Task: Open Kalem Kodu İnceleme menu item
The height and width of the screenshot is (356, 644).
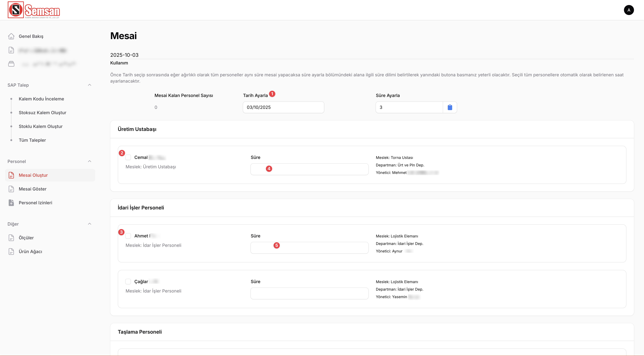Action: pos(42,99)
